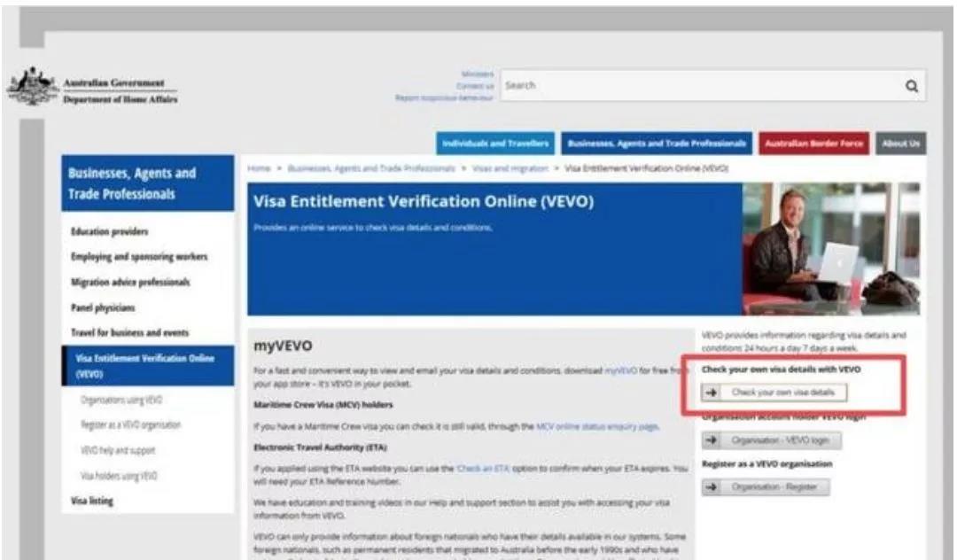Screen dimensions: 957x560
Task: Click arrow icon beside Check your own visa details
Action: pos(711,392)
